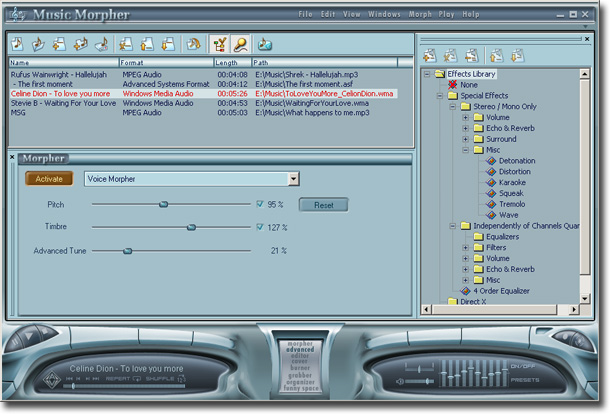
Task: Click the song seek bar in player display
Action: tap(124, 386)
